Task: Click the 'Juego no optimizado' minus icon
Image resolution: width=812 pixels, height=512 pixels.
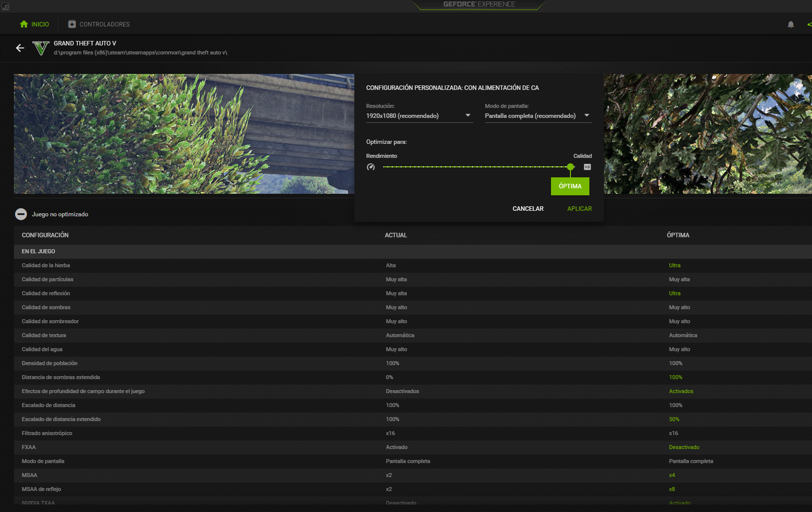Action: 21,214
